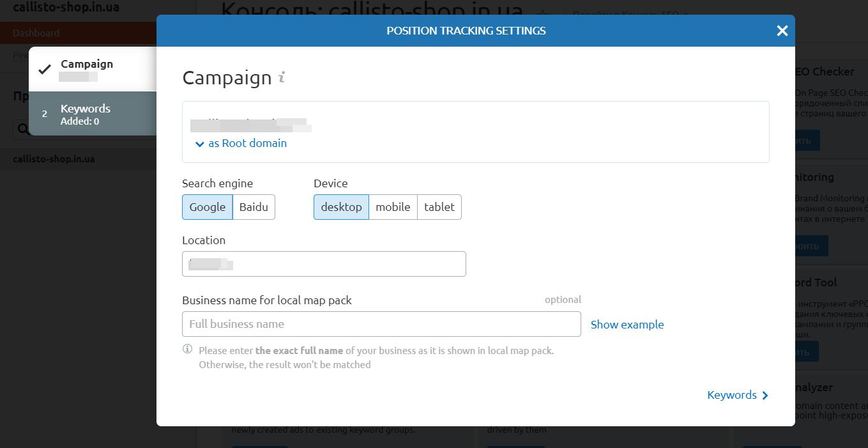The height and width of the screenshot is (448, 868).
Task: Choose the mobile device option
Action: 393,207
